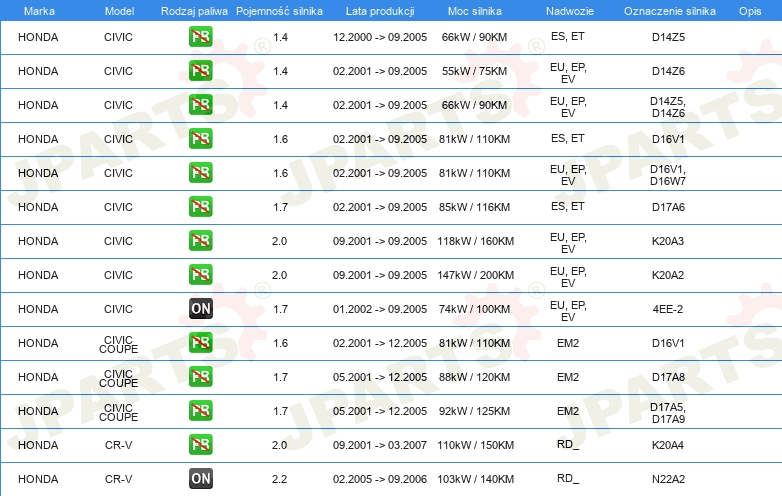This screenshot has width=782, height=496.
Task: Click the Oznaczenie silnika column header
Action: (667, 10)
